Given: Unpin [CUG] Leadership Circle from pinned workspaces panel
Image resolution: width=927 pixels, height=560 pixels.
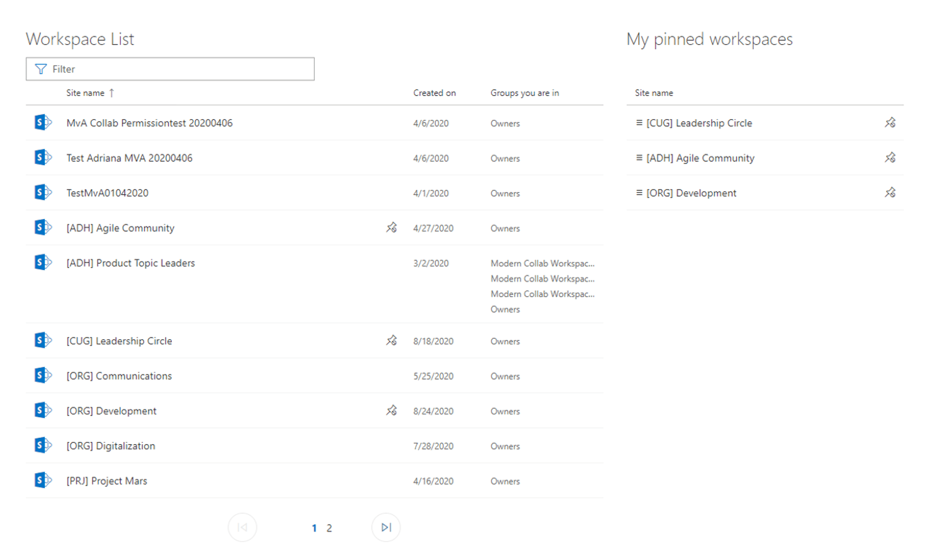Looking at the screenshot, I should (890, 122).
